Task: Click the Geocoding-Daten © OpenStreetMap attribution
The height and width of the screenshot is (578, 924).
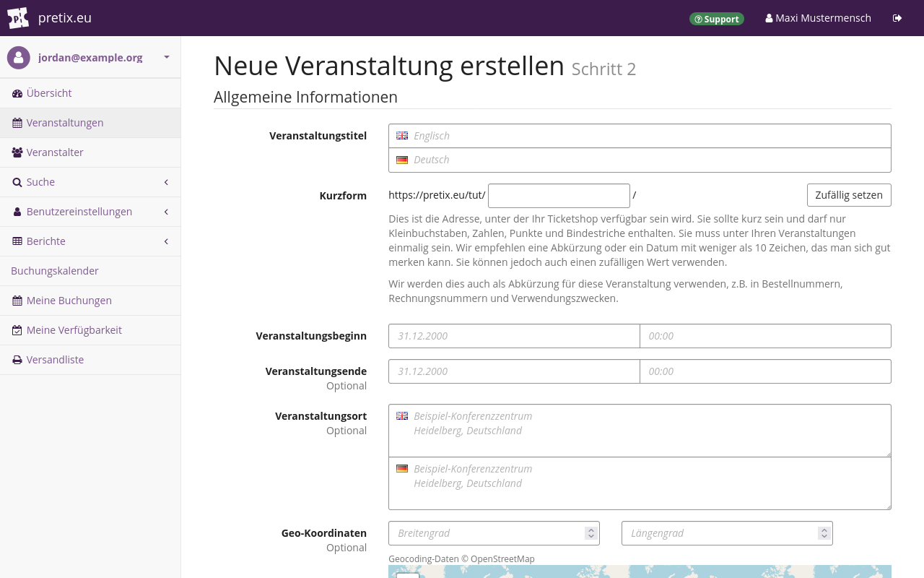Action: pyautogui.click(x=461, y=558)
